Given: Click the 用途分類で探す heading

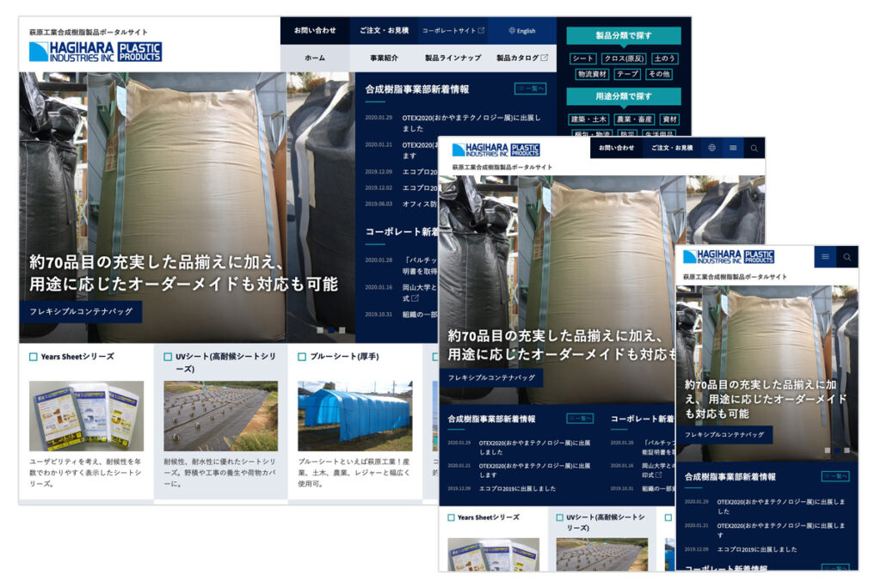Looking at the screenshot, I should (624, 96).
